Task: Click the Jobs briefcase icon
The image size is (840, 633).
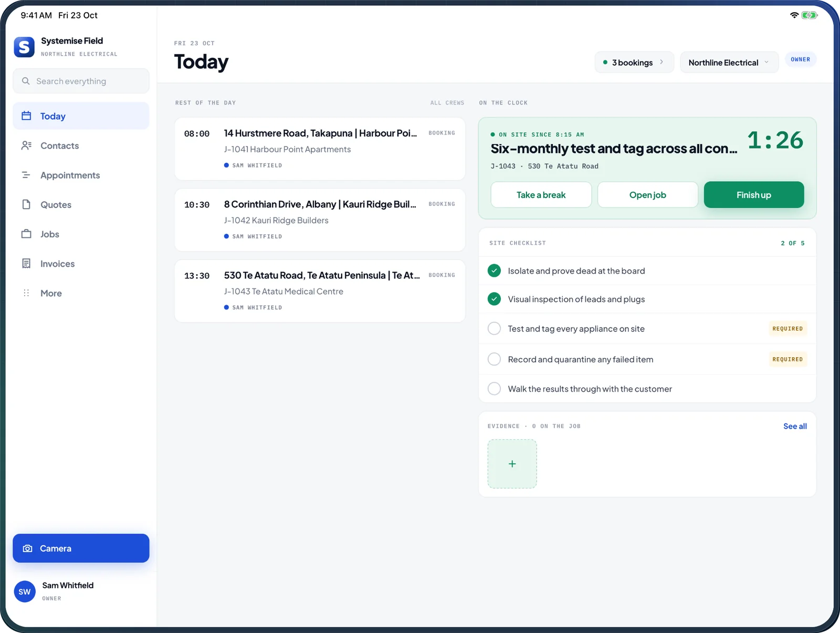Action: (x=26, y=234)
